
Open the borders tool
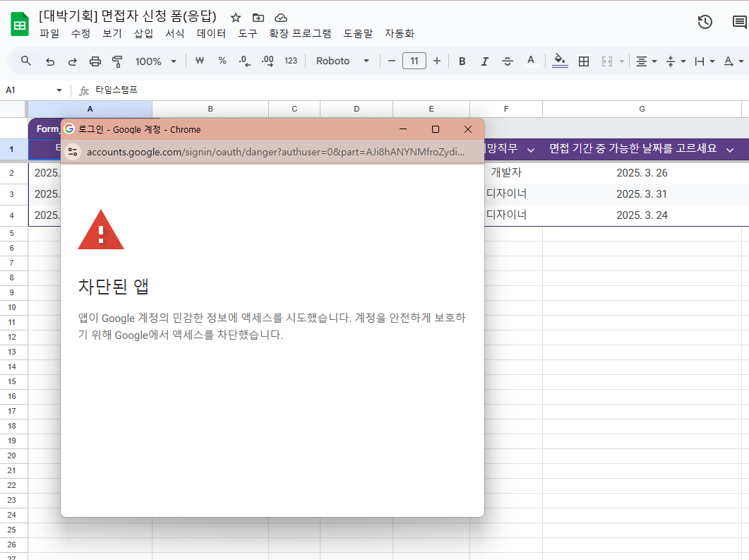point(584,61)
